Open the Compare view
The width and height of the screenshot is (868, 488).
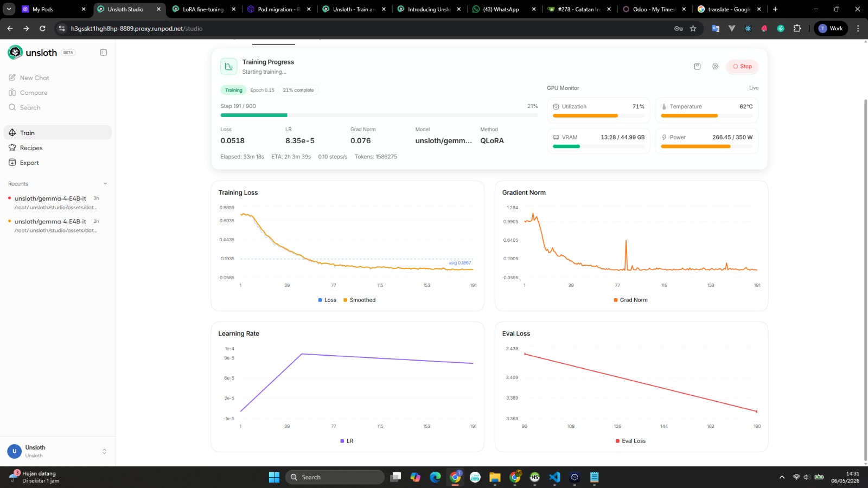pyautogui.click(x=58, y=93)
